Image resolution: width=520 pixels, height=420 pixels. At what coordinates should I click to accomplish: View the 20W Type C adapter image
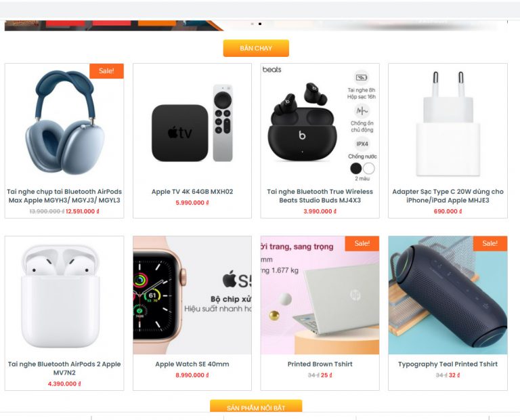pyautogui.click(x=448, y=123)
